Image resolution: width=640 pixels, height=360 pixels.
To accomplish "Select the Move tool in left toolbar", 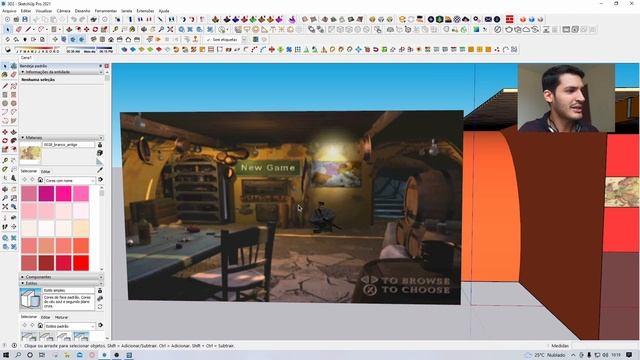I will (4, 132).
